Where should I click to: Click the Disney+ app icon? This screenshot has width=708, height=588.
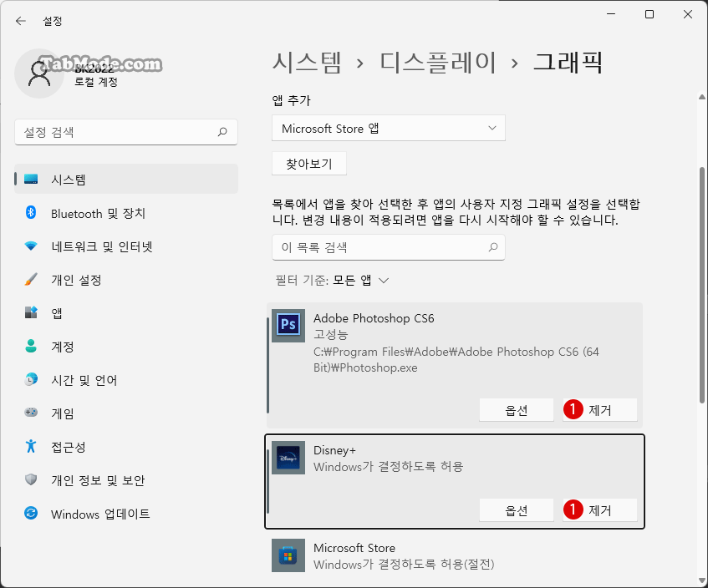pos(288,458)
